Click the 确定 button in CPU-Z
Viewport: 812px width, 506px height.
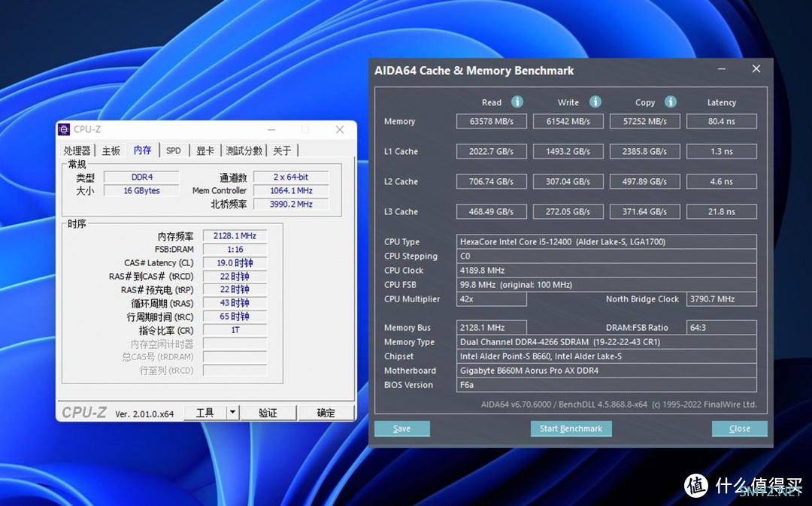tap(326, 412)
